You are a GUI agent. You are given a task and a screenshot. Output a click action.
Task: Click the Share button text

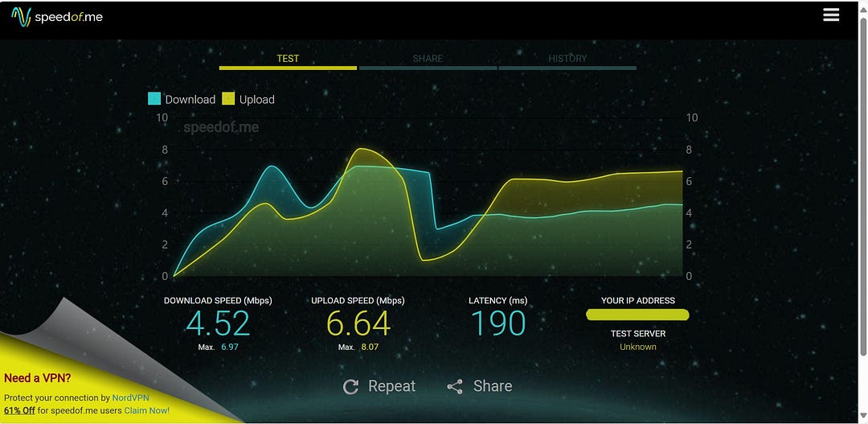(493, 386)
